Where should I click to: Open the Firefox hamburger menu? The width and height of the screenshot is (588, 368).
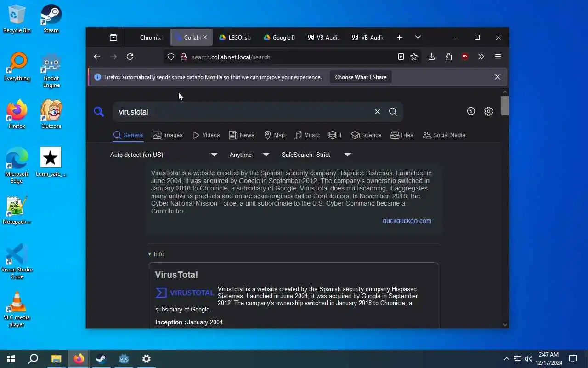tap(498, 57)
